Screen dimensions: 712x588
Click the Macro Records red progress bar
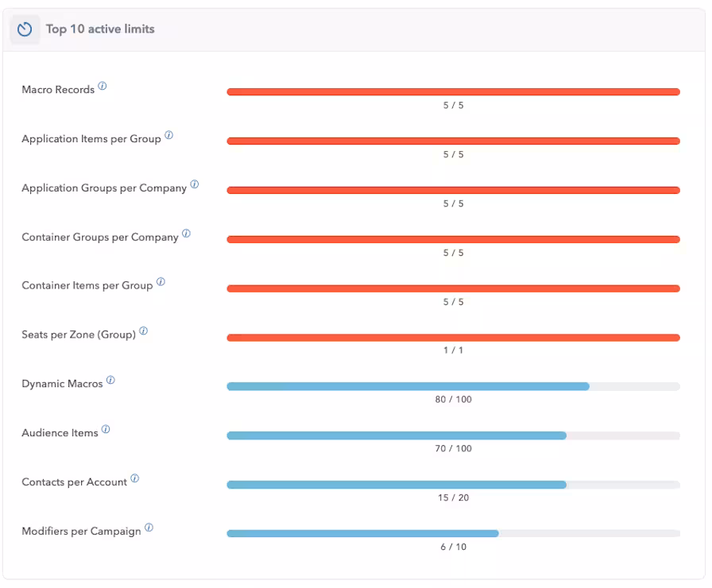pyautogui.click(x=453, y=92)
